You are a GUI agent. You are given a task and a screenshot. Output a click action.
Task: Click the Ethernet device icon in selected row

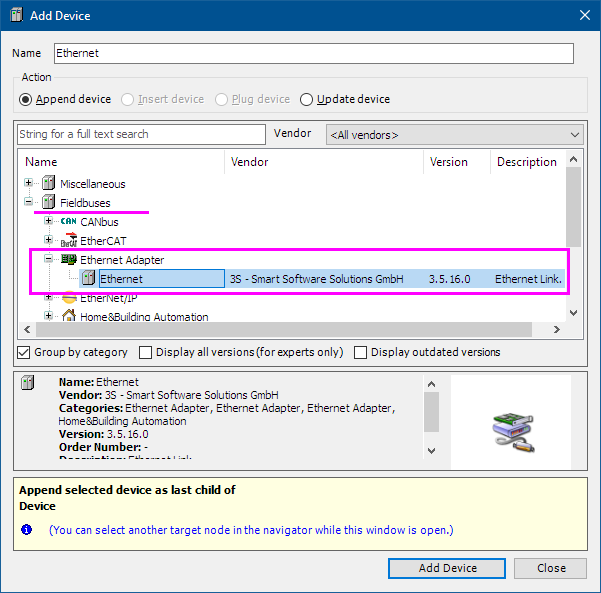click(89, 278)
